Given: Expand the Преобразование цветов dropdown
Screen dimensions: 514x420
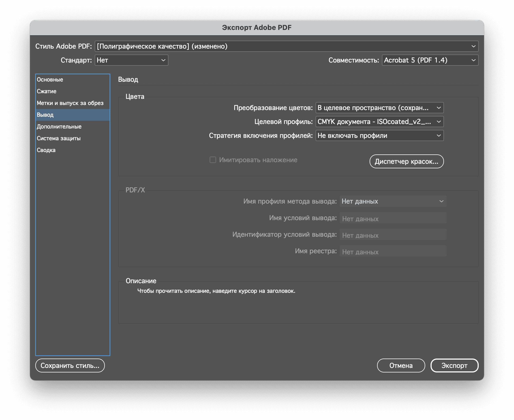Looking at the screenshot, I should pyautogui.click(x=379, y=108).
